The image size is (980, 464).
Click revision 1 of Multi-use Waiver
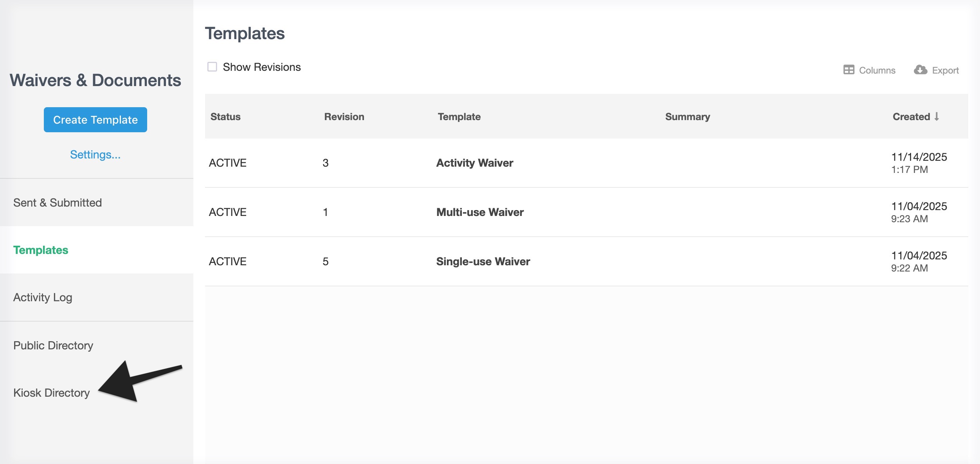point(326,212)
